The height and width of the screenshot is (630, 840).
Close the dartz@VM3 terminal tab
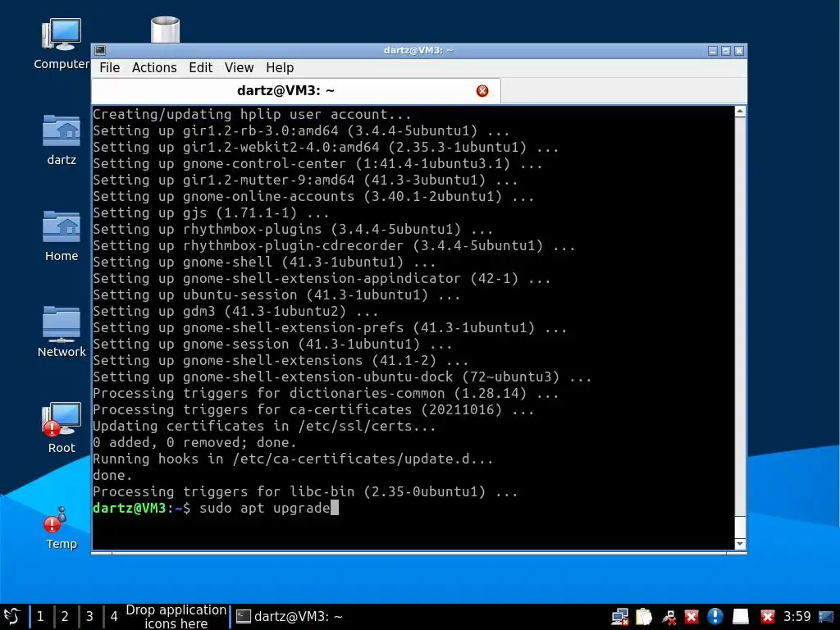[482, 91]
